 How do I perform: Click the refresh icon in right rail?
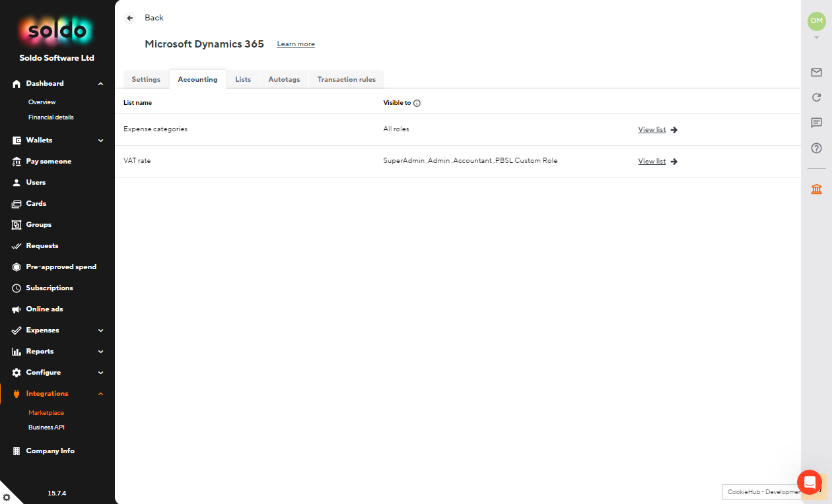click(817, 98)
